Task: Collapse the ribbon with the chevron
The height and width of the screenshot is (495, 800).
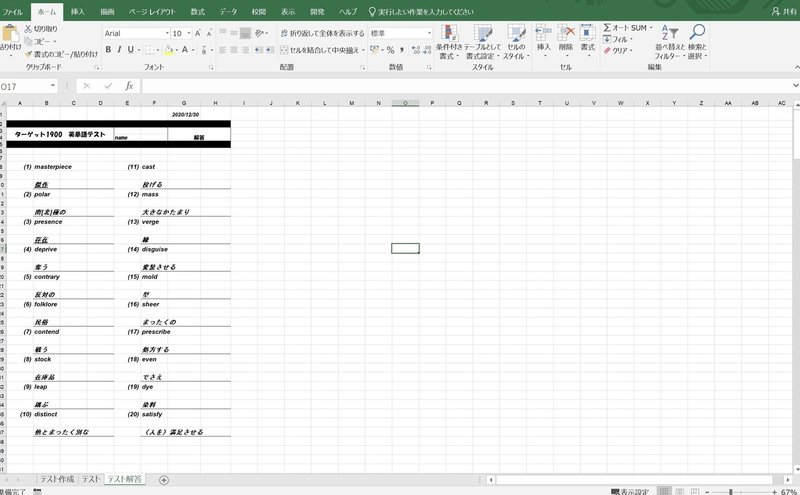Action: (796, 67)
